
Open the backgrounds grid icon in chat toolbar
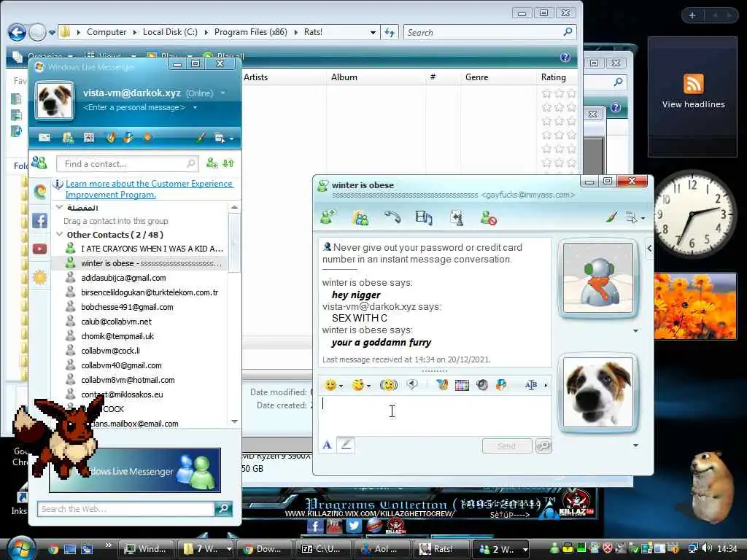click(x=462, y=385)
